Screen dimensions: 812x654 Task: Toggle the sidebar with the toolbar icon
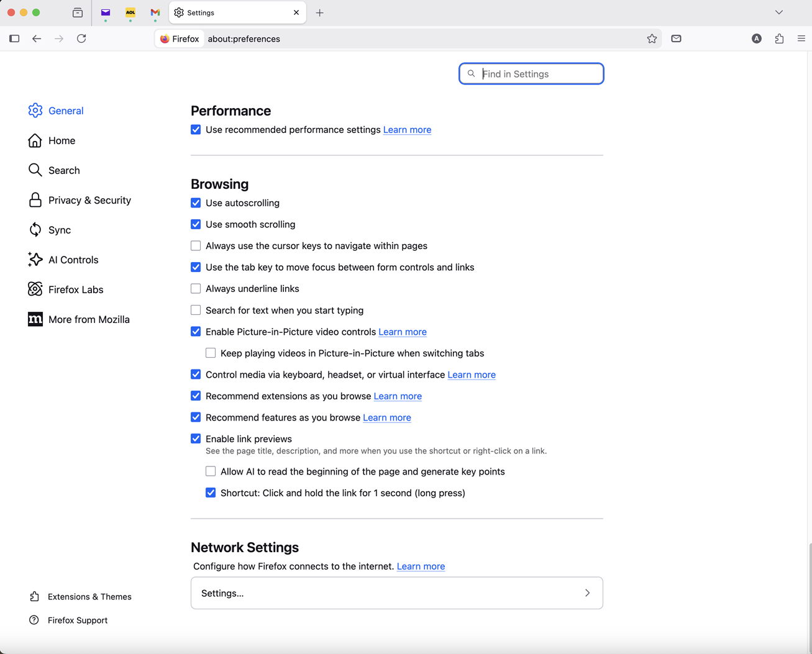(14, 38)
